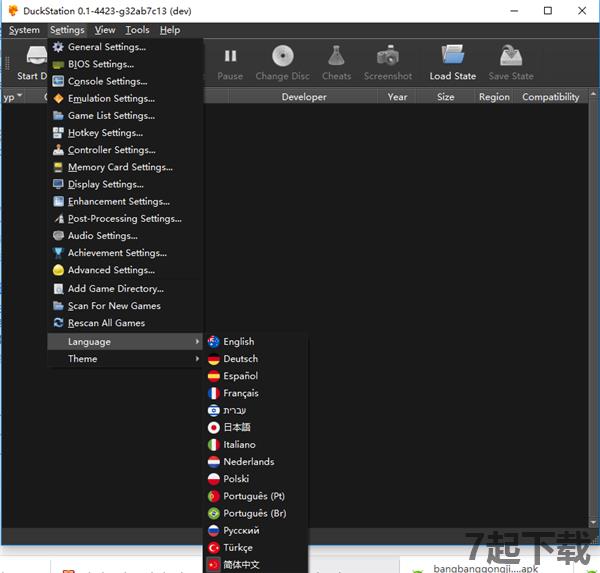Select Русский language
This screenshot has height=573, width=600.
coord(257,531)
